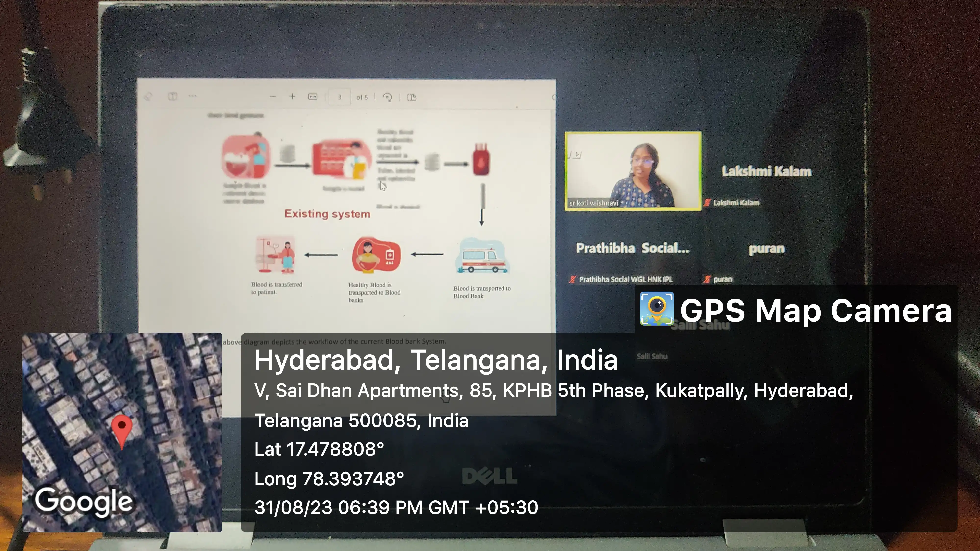980x551 pixels.
Task: Select the puran participant tile
Action: click(766, 249)
